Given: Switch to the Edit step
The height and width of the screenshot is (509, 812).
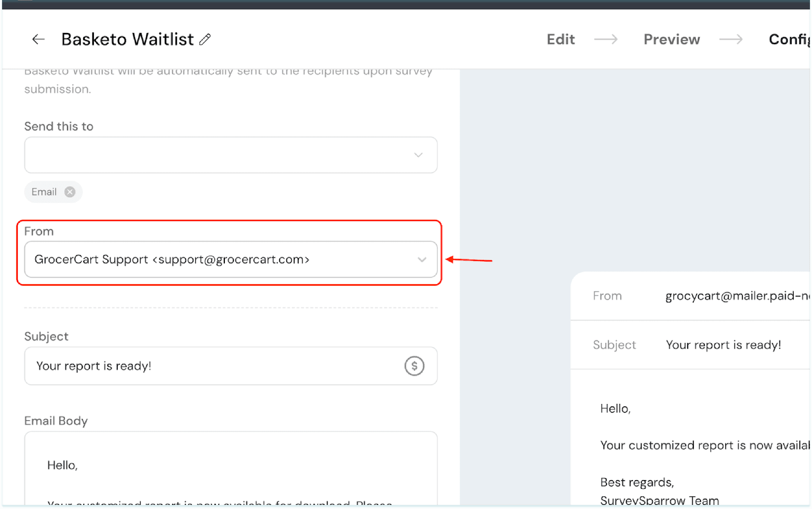Looking at the screenshot, I should [560, 40].
